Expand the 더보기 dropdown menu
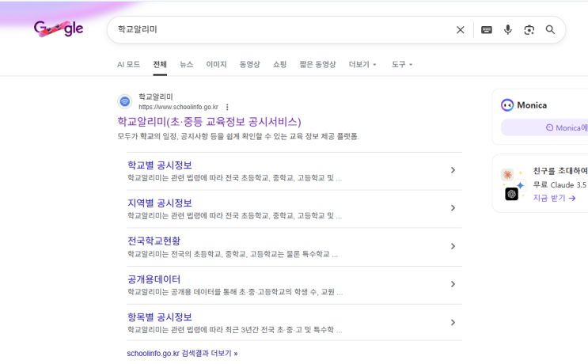Screen dimensions: 588x364 click(362, 64)
